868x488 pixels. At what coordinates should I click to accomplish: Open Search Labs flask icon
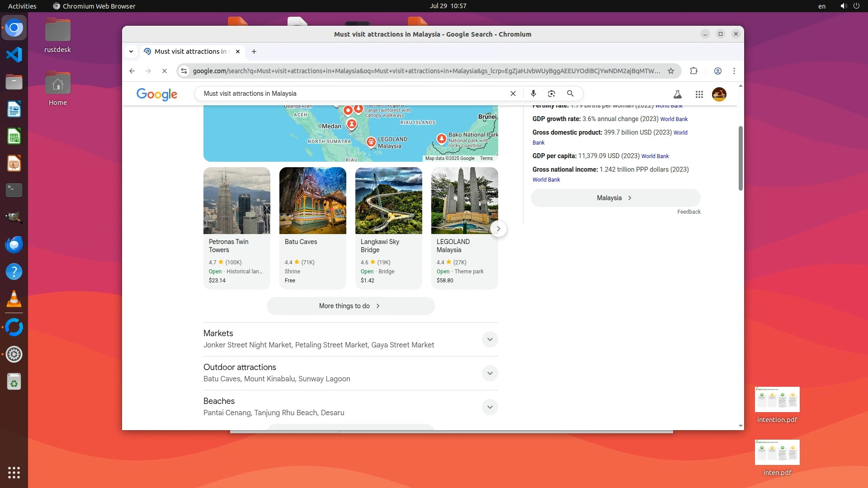[x=677, y=94]
